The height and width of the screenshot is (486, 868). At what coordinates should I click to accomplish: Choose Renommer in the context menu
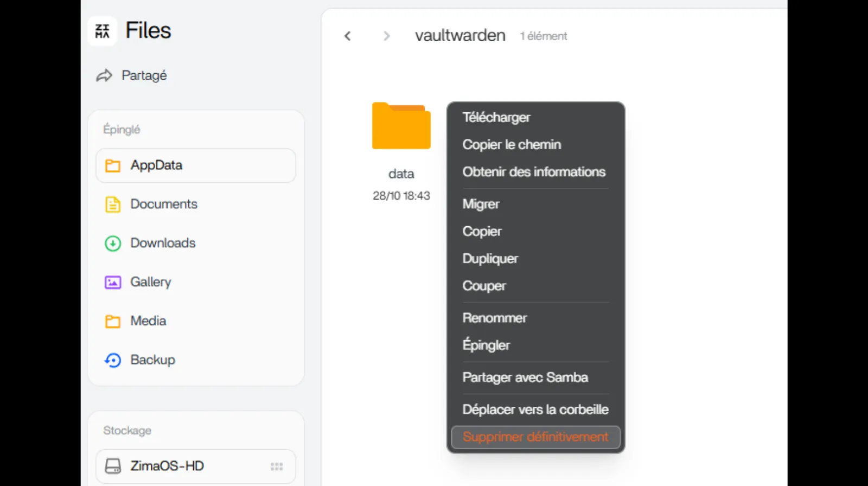click(x=494, y=318)
